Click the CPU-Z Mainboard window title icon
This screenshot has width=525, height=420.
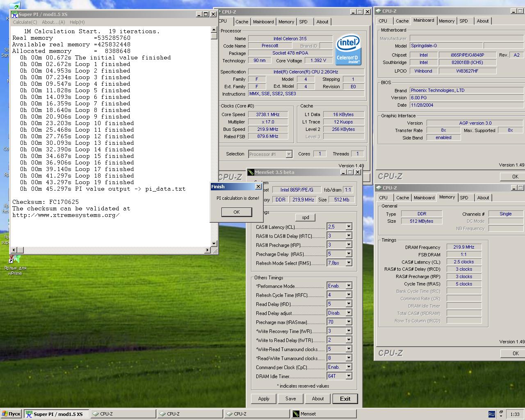tap(379, 11)
